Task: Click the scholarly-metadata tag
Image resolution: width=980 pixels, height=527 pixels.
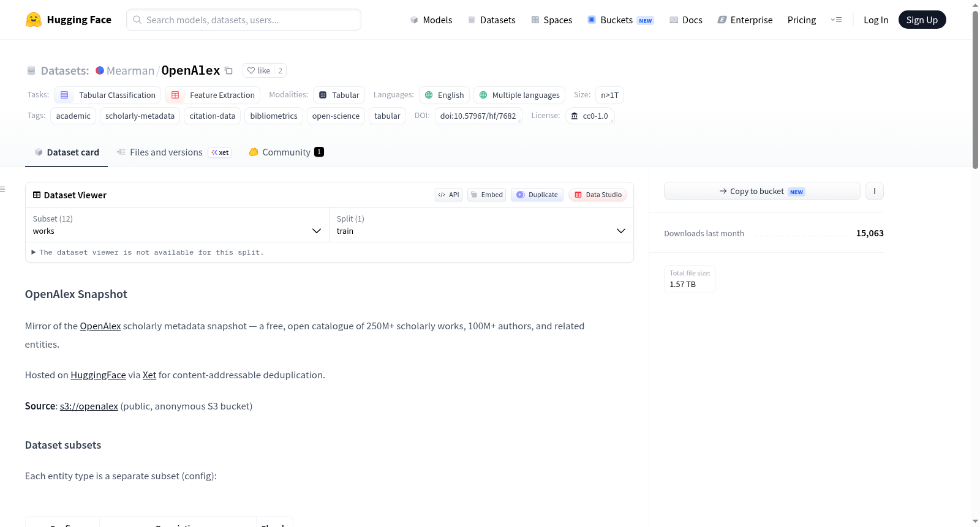Action: click(x=140, y=116)
